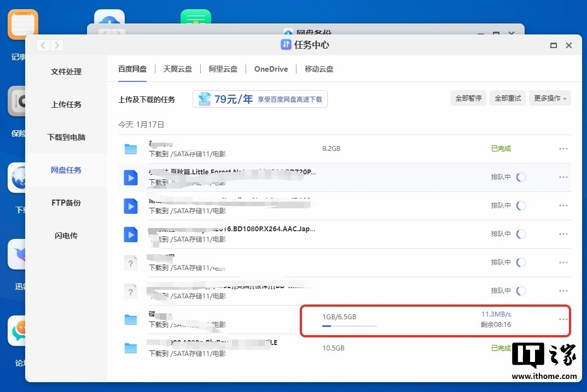The image size is (587, 392).
Task: Click the back arrow navigation icon
Action: pos(44,45)
